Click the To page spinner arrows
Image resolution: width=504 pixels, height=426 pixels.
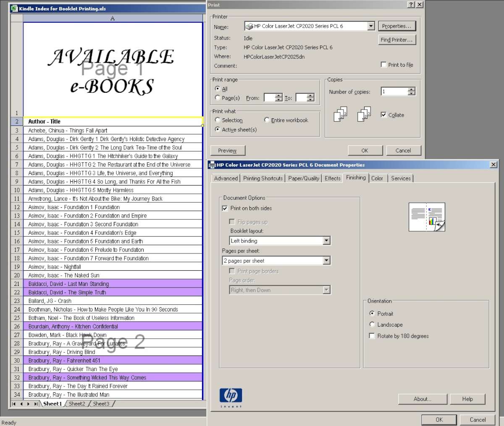click(x=310, y=98)
